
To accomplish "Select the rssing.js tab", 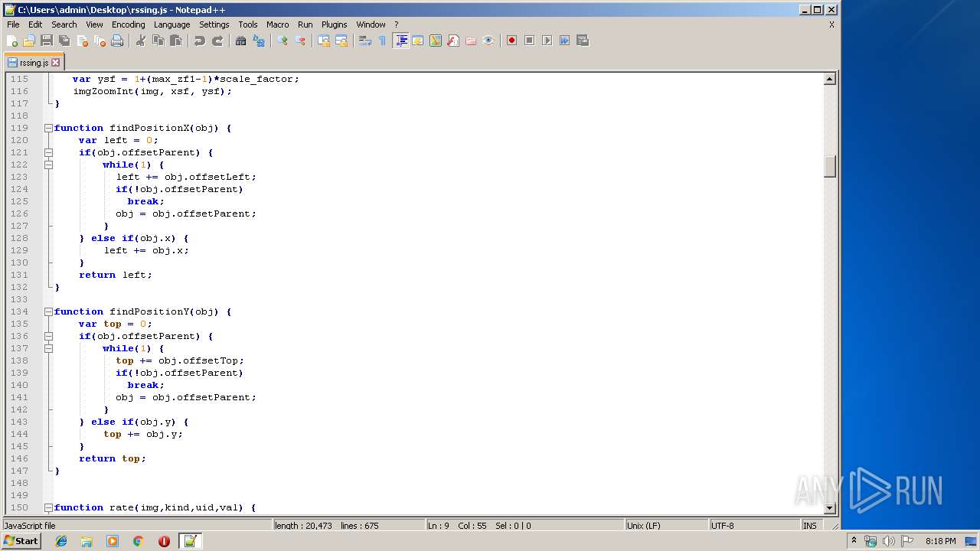I will click(x=34, y=63).
